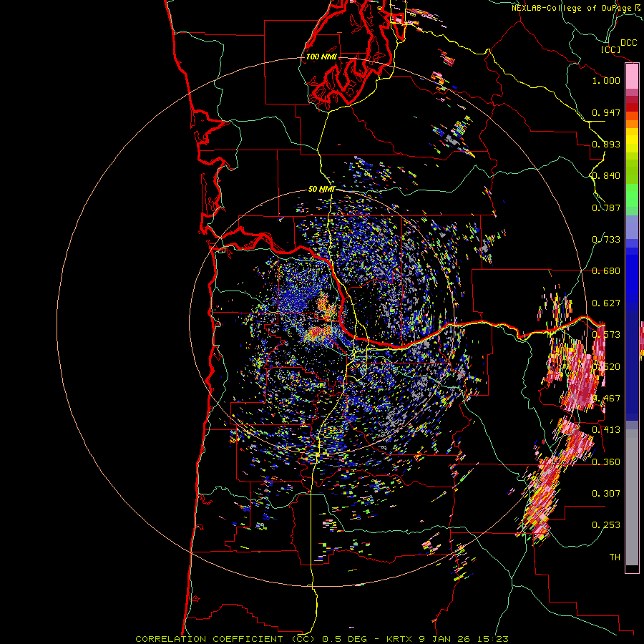Select the 0.627 scale value
644x644 pixels.
pyautogui.click(x=606, y=303)
